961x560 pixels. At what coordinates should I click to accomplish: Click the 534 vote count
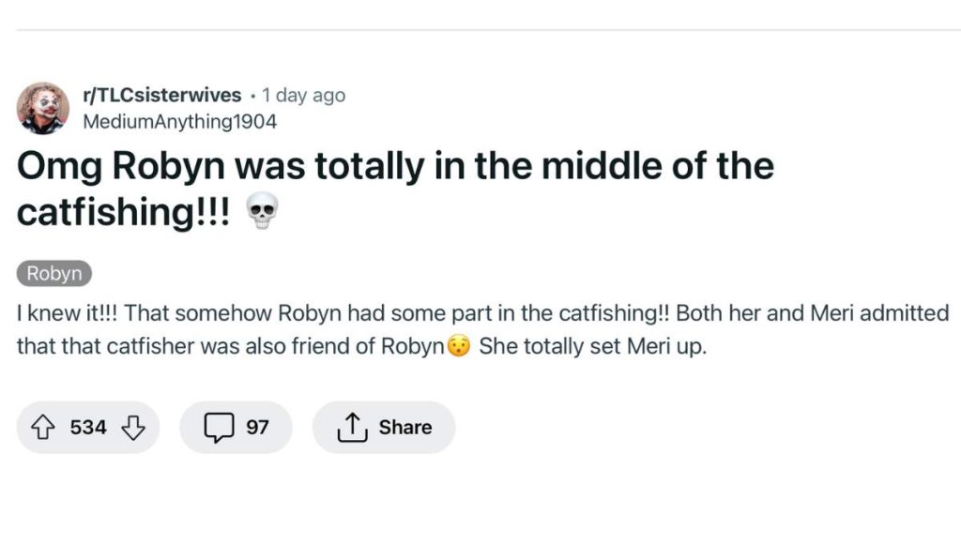(88, 428)
